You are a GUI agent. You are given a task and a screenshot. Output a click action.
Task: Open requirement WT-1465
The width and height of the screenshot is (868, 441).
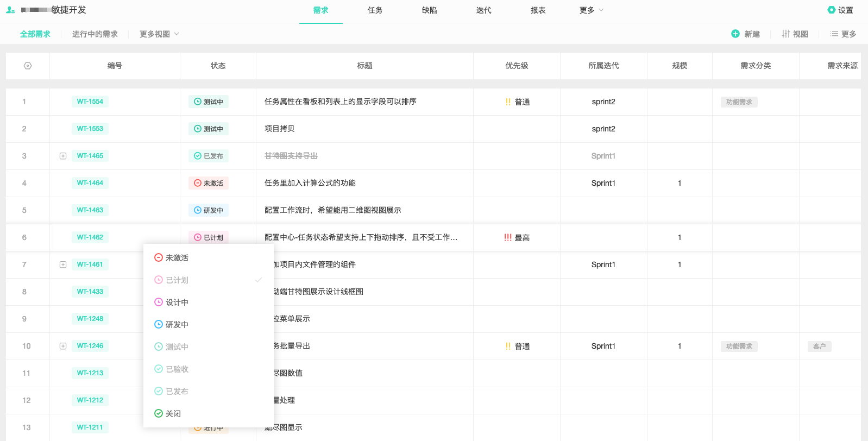(90, 156)
